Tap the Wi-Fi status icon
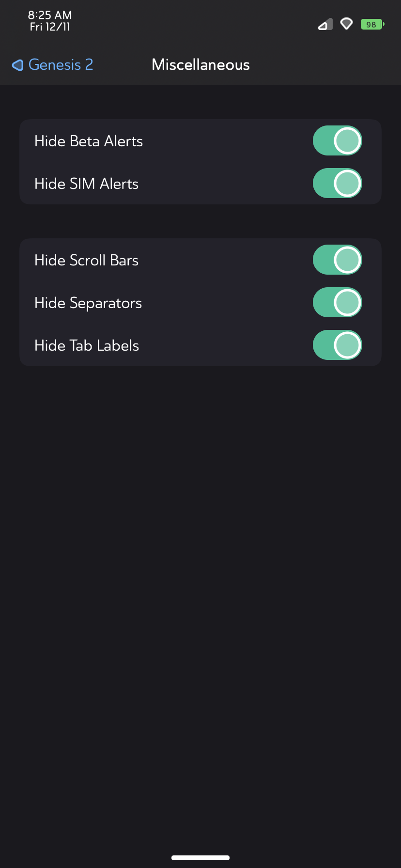 click(346, 24)
